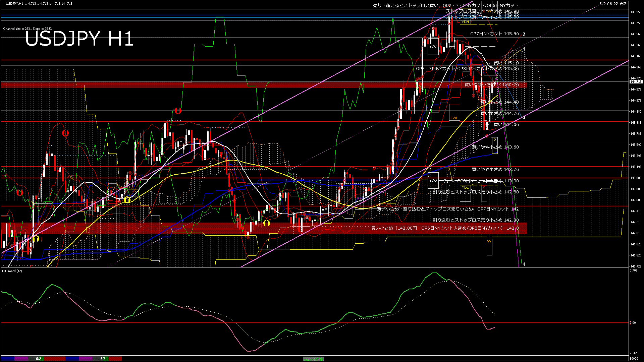Click the D marker box near 143.60

coord(495,140)
